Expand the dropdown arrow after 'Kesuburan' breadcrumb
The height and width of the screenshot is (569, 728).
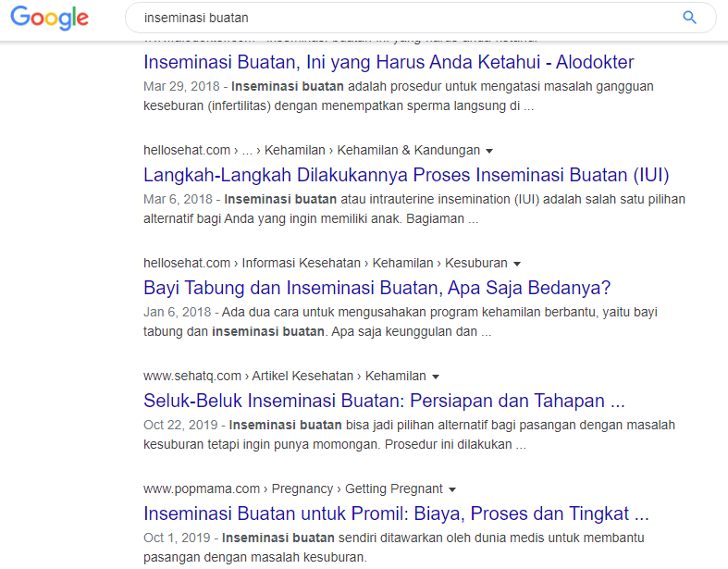[x=517, y=264]
